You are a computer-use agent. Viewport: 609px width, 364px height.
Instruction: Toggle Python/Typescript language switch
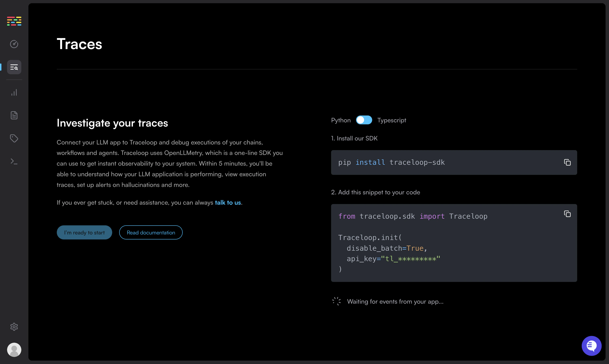(x=364, y=120)
